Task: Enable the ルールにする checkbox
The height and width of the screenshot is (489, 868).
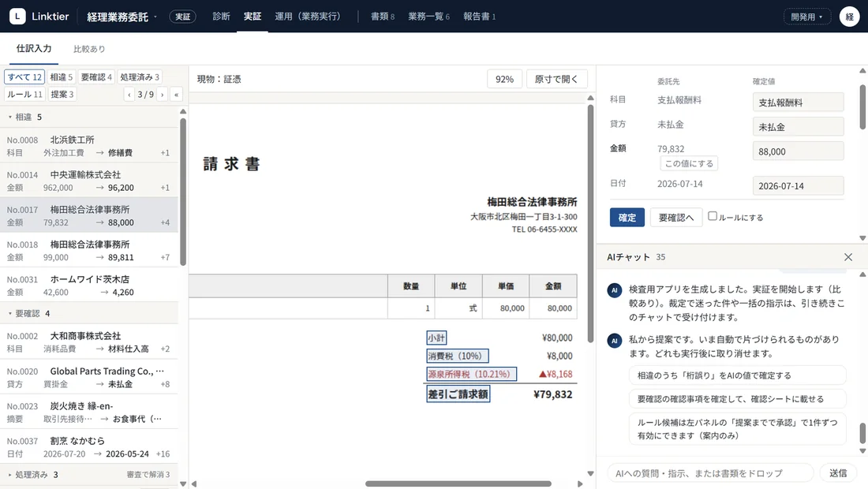Action: coord(713,216)
